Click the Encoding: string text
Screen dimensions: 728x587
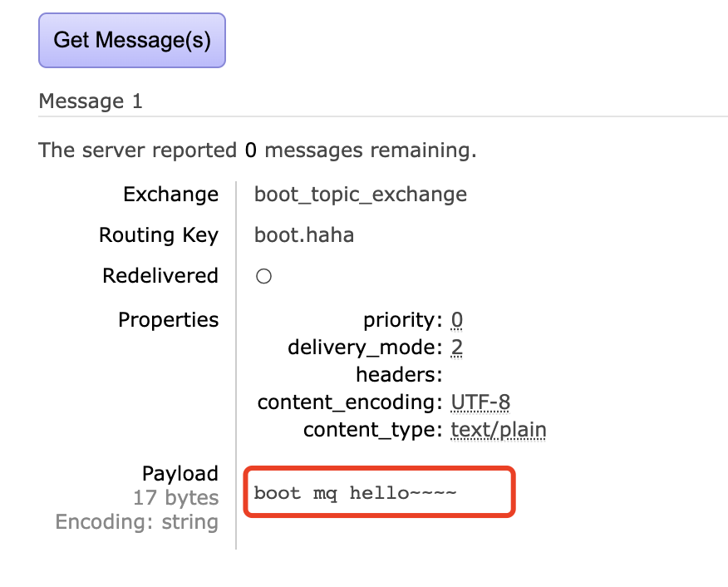[136, 522]
